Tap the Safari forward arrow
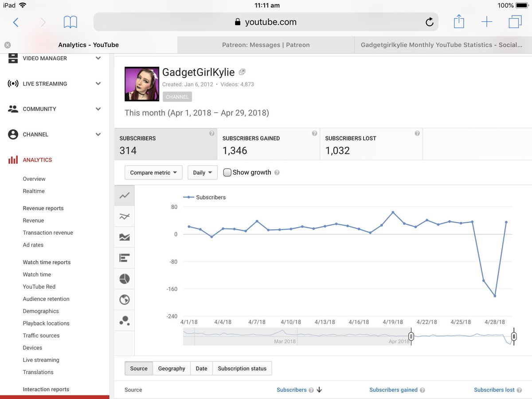Image resolution: width=532 pixels, height=399 pixels. 43,22
